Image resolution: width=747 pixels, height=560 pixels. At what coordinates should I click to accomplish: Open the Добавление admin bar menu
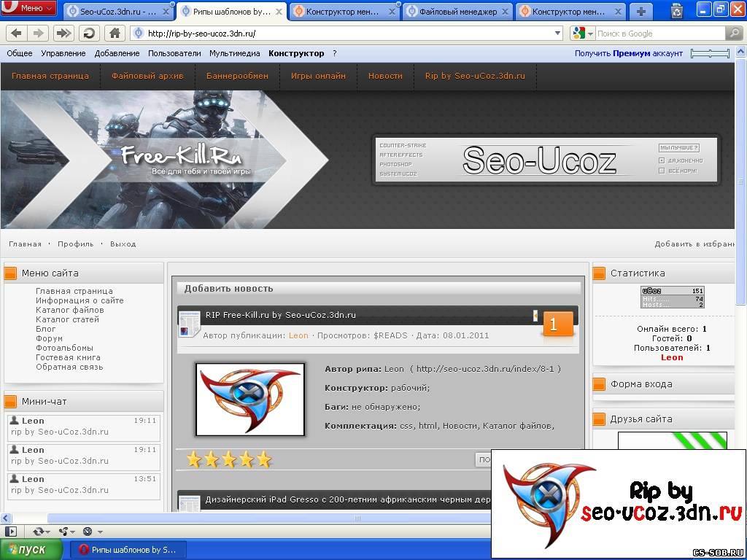[x=117, y=53]
